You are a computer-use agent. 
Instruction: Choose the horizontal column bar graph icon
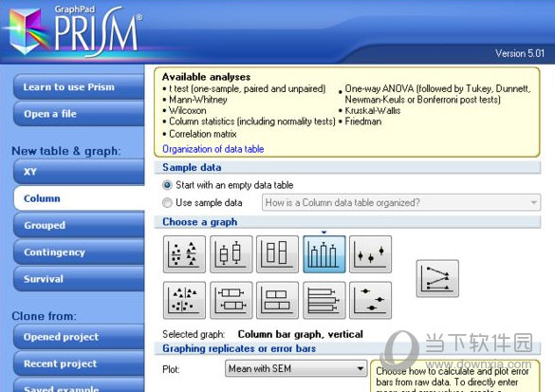[x=324, y=300]
